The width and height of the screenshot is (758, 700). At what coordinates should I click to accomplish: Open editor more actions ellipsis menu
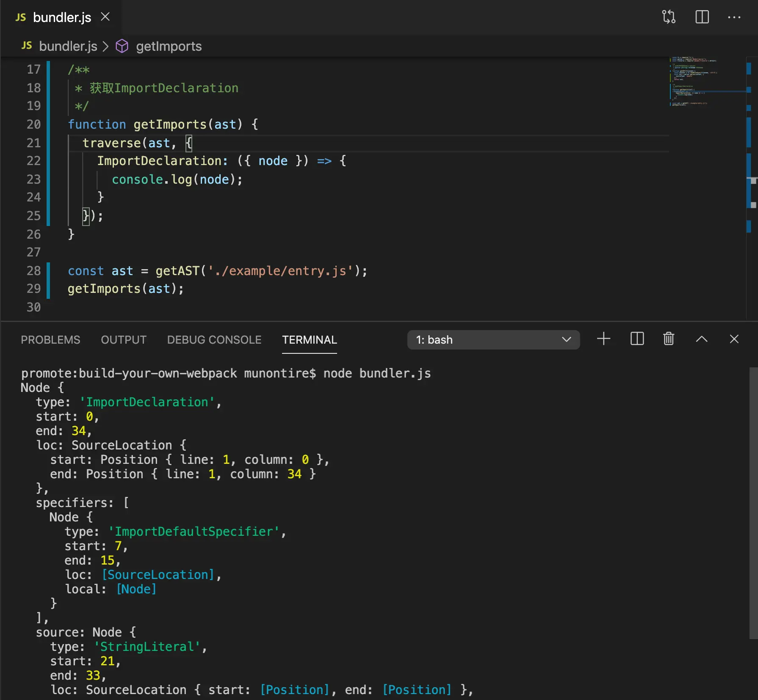[734, 17]
